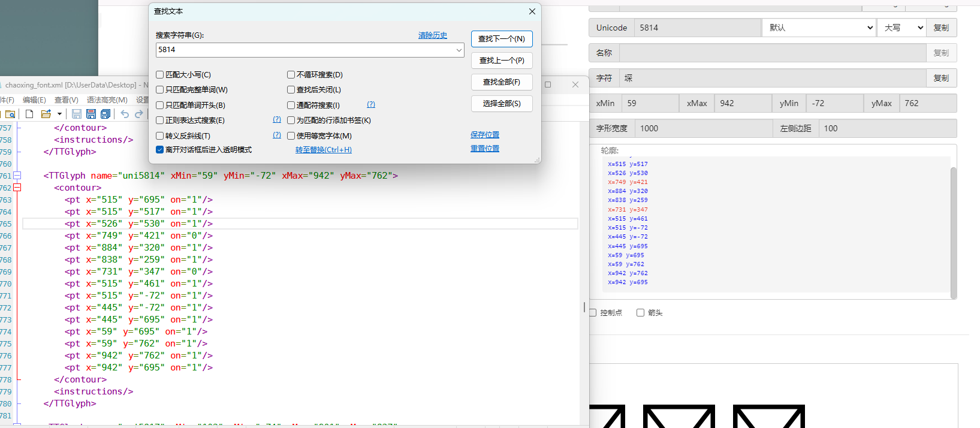The width and height of the screenshot is (980, 428).
Task: Click the yMin field -72
Action: point(834,103)
